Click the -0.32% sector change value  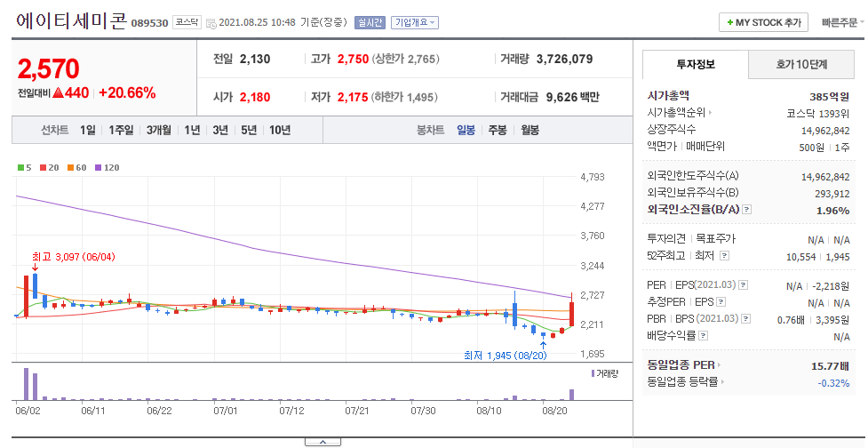pyautogui.click(x=833, y=383)
